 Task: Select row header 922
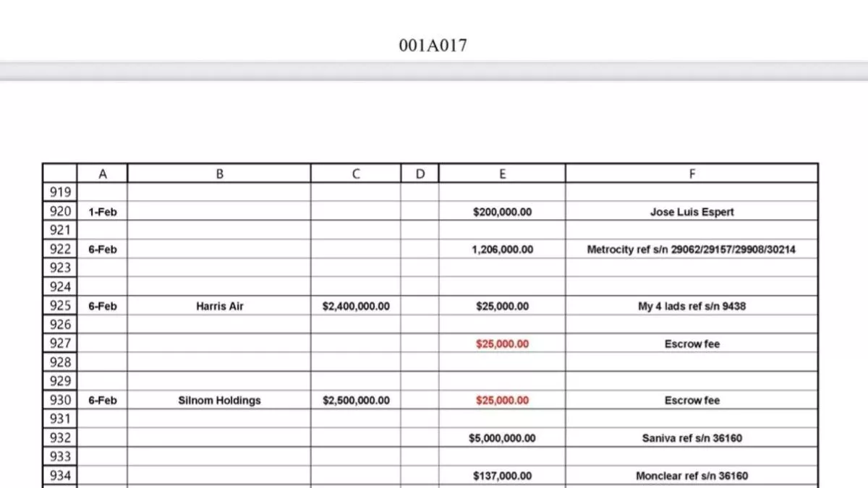point(60,249)
